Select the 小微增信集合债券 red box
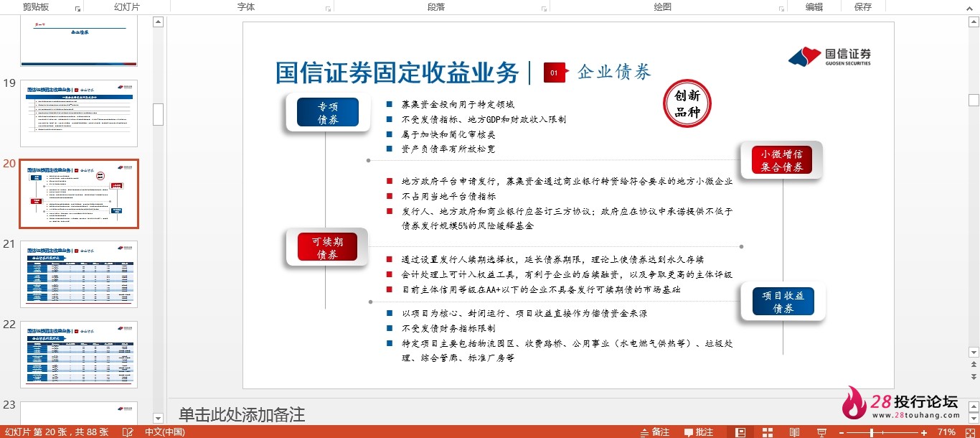The height and width of the screenshot is (438, 980). (782, 160)
